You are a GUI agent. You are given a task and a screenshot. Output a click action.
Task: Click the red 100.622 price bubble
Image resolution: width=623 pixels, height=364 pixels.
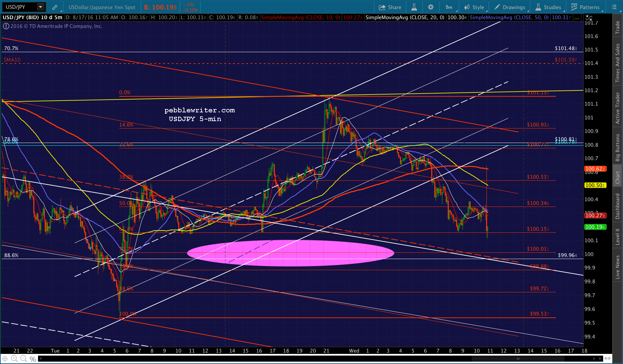(595, 169)
